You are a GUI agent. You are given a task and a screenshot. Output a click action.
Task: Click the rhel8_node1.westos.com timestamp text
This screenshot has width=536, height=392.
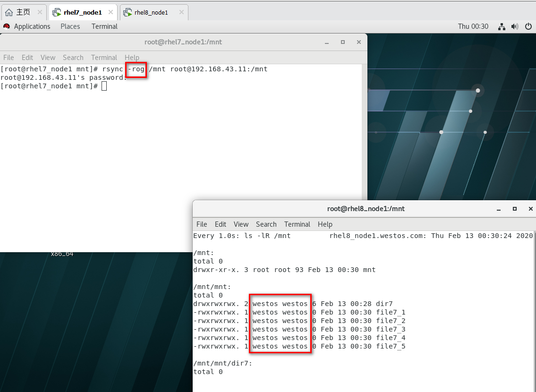[431, 236]
